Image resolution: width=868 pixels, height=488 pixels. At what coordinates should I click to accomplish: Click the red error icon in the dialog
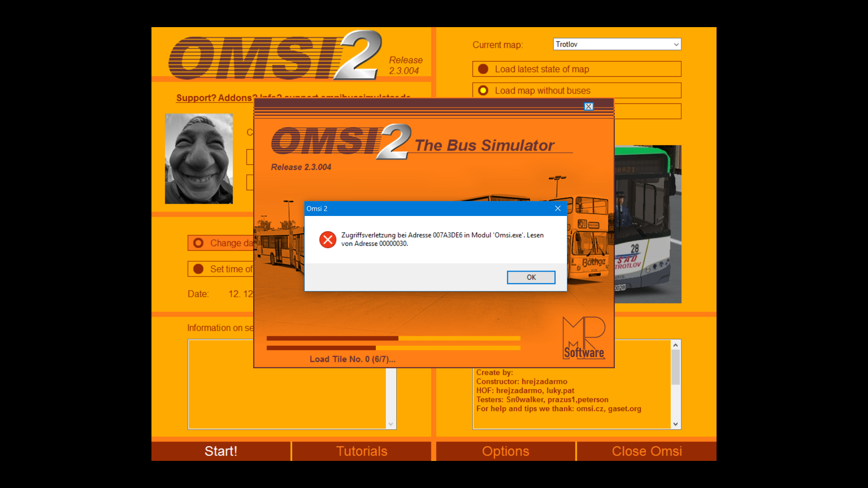pyautogui.click(x=328, y=239)
